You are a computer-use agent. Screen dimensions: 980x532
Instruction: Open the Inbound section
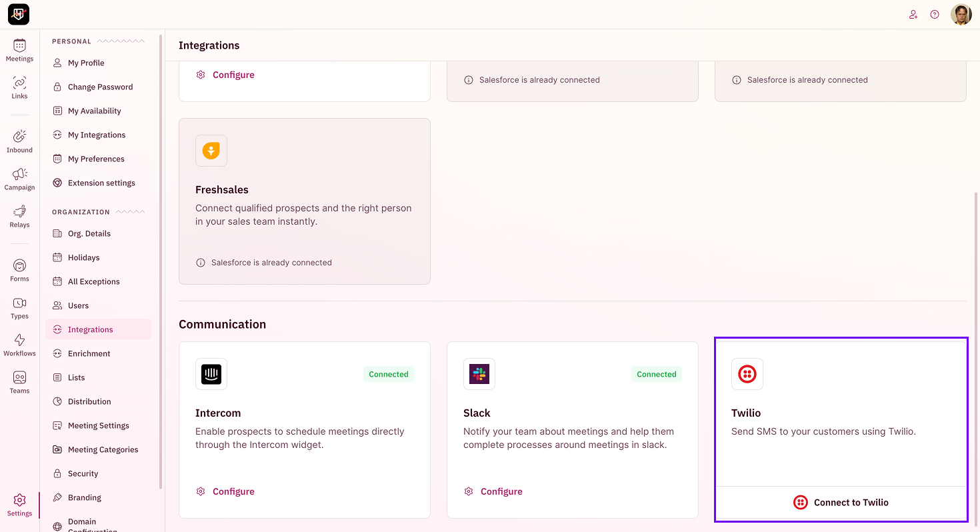pyautogui.click(x=19, y=141)
